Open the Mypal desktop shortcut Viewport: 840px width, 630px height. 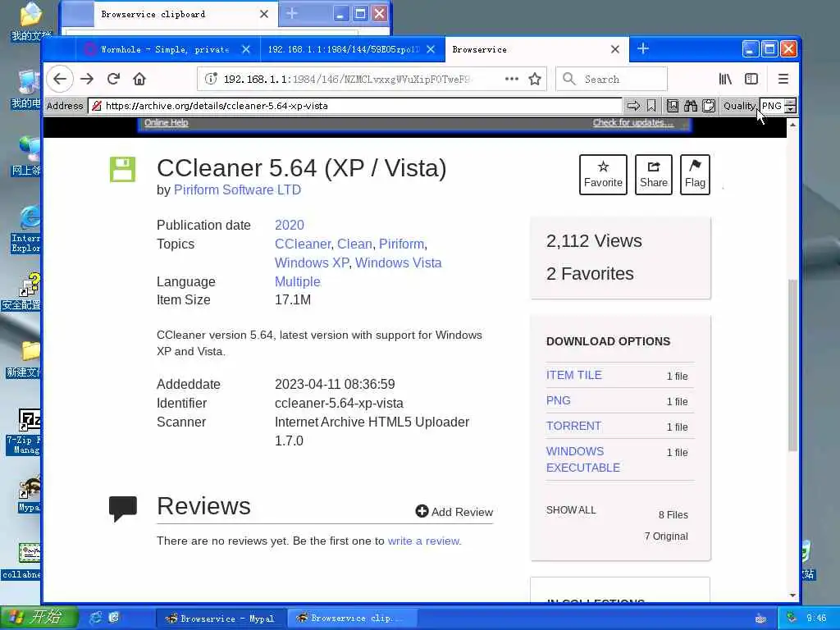29,494
